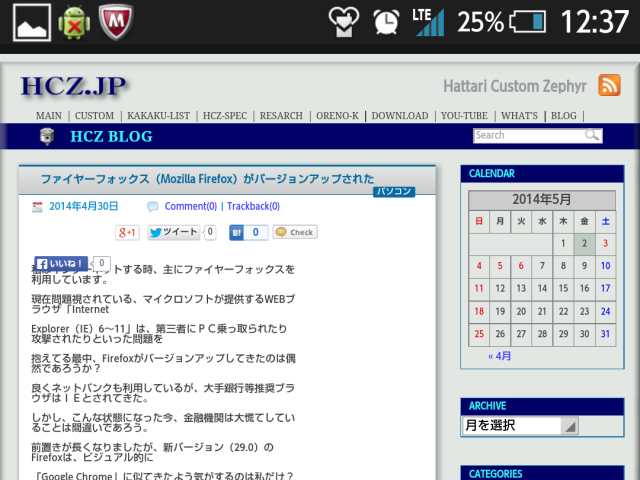Open BLOG in the navigation menu
The height and width of the screenshot is (480, 640).
pyautogui.click(x=564, y=116)
